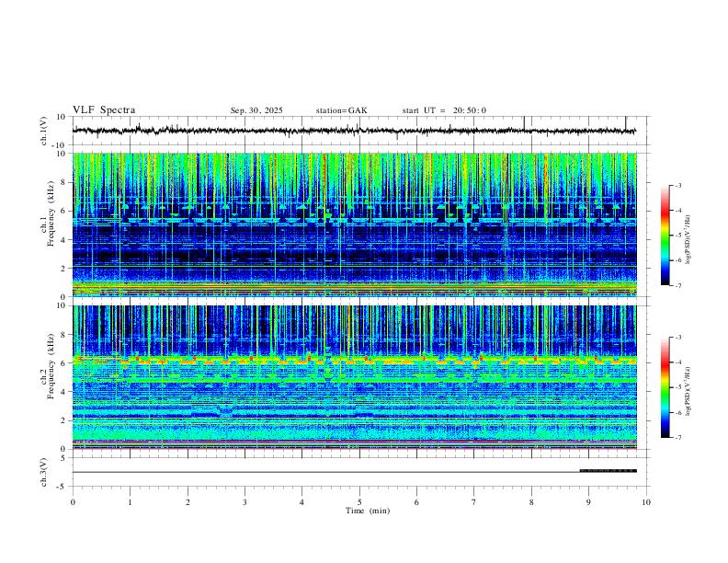Click the "10" tick at time axis end
This screenshot has width=728, height=563.
click(x=646, y=502)
